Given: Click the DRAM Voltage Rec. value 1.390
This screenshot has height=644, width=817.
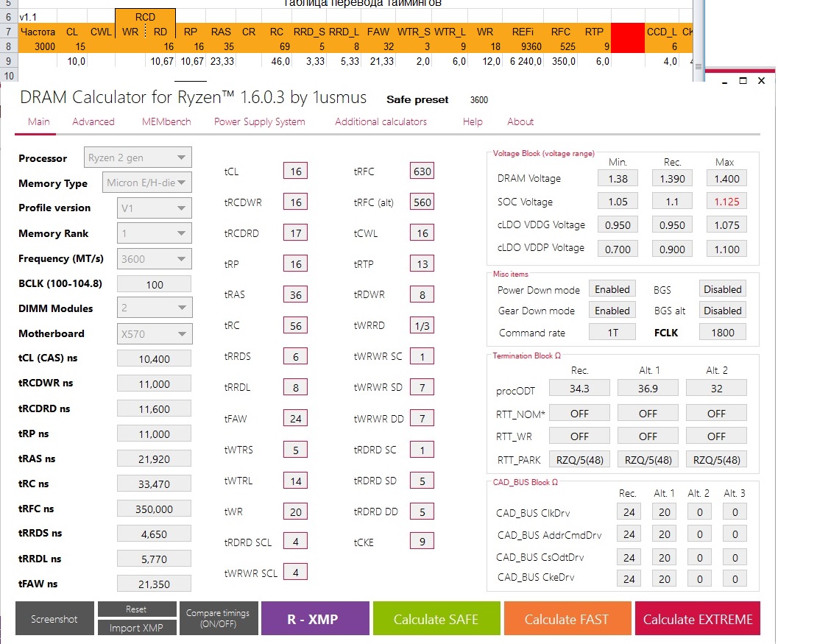Looking at the screenshot, I should pos(672,179).
